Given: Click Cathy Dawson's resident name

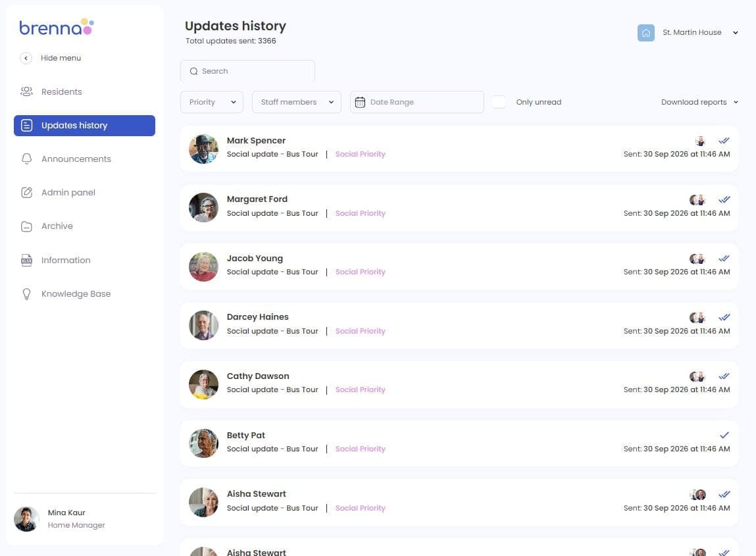Looking at the screenshot, I should click(258, 376).
